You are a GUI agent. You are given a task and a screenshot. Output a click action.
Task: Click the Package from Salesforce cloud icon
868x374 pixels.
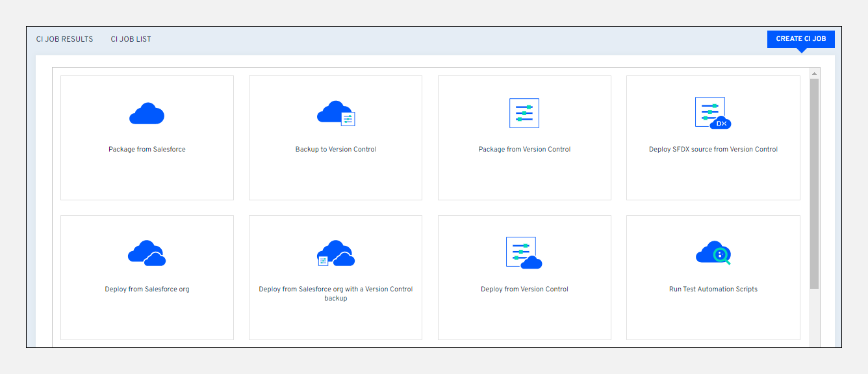click(147, 114)
